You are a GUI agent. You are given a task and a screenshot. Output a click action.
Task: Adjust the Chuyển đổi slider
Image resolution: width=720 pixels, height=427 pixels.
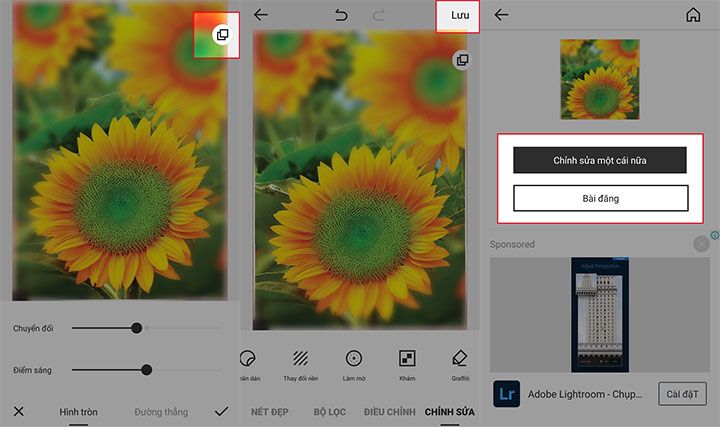coord(136,328)
